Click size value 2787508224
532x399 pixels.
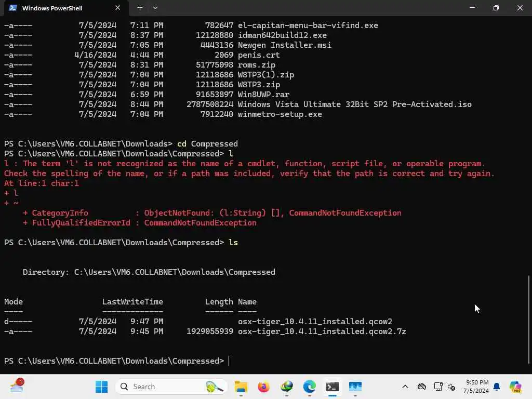point(210,104)
